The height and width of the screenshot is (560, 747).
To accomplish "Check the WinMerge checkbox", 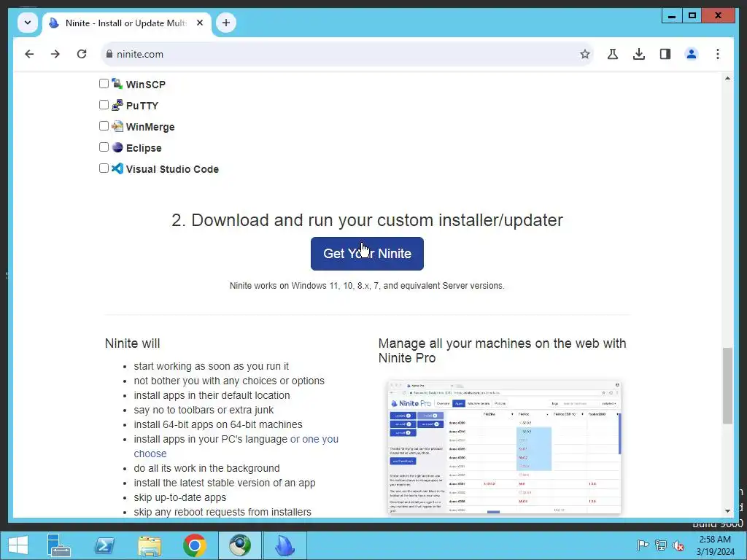I will (x=104, y=125).
